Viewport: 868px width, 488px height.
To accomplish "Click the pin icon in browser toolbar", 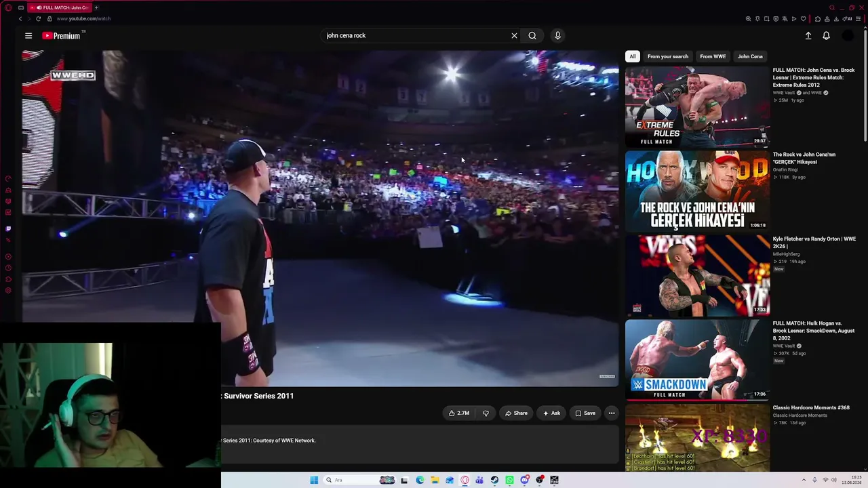I will coord(757,19).
